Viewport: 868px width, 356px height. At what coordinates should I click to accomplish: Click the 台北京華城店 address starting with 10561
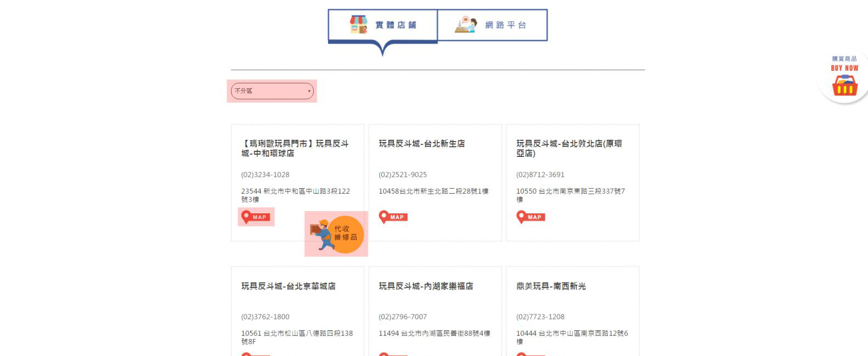(297, 337)
